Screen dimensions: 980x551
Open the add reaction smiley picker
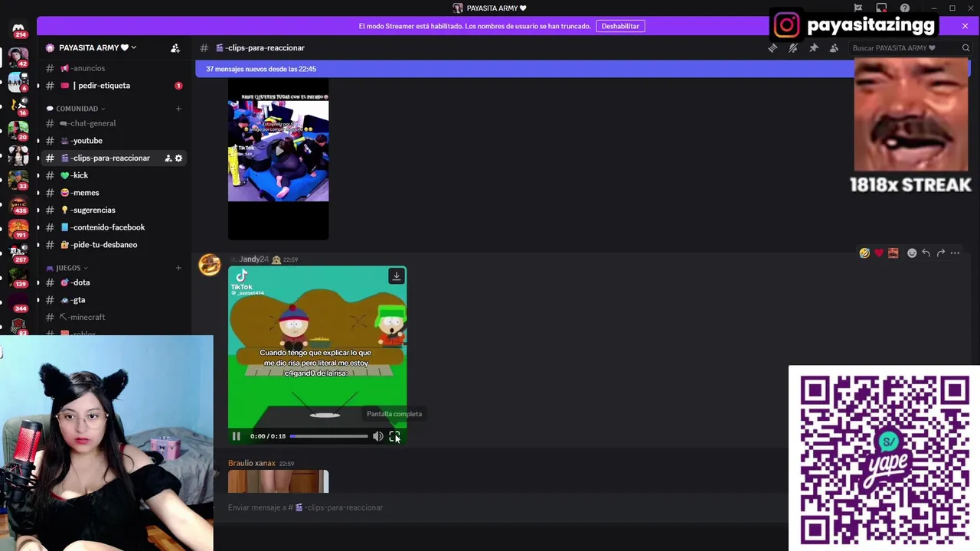tap(912, 253)
